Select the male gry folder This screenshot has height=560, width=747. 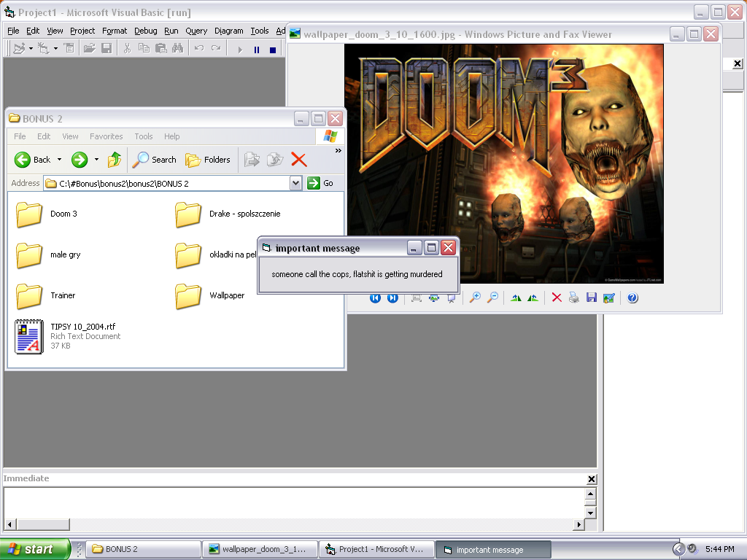coord(48,254)
